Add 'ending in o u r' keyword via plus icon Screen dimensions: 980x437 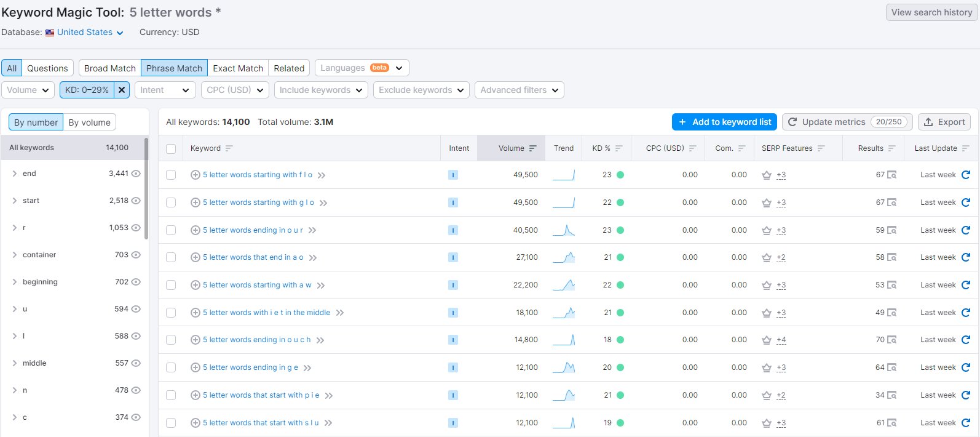pyautogui.click(x=196, y=230)
